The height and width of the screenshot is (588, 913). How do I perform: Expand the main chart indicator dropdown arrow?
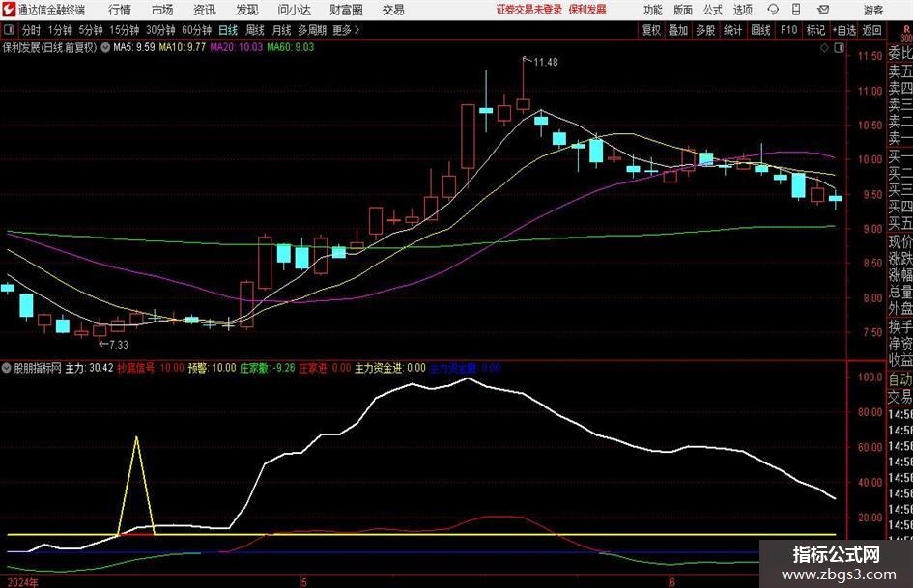[105, 47]
